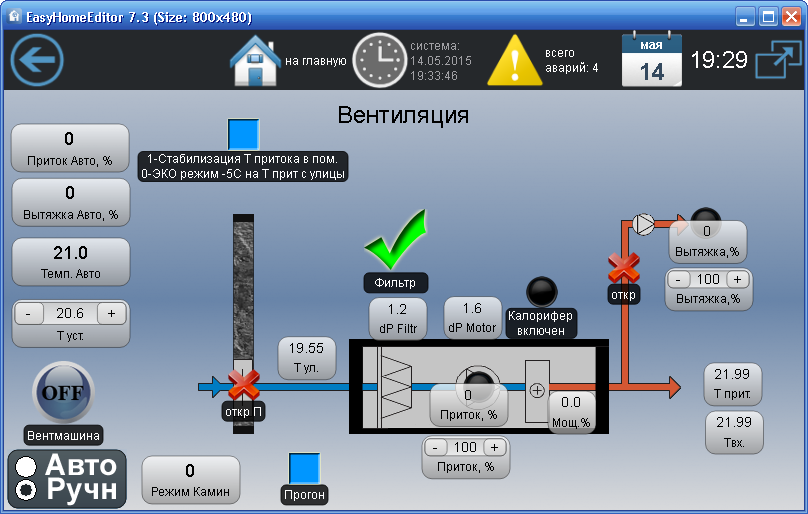Open system time clock icon

pyautogui.click(x=379, y=61)
